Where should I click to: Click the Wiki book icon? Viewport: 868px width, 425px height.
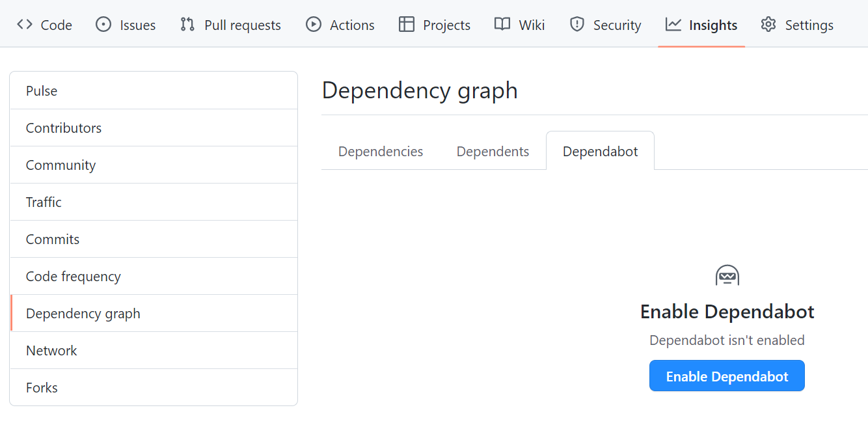pyautogui.click(x=502, y=25)
